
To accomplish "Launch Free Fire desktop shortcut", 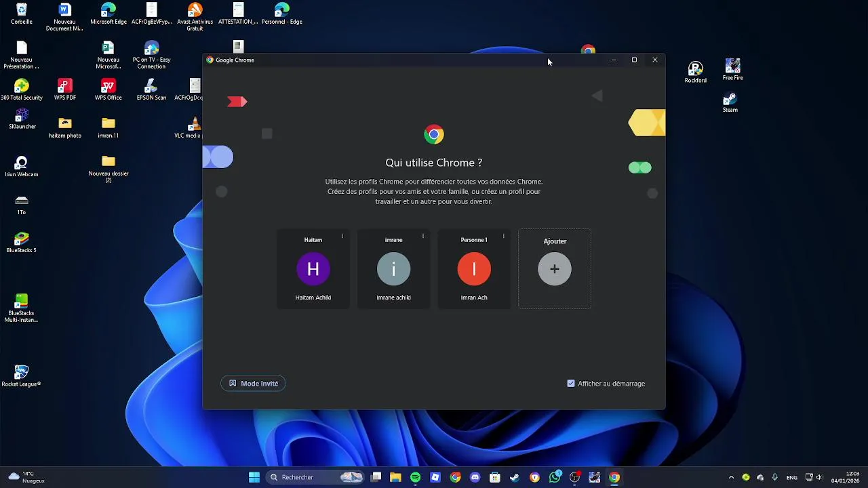I will tap(732, 69).
